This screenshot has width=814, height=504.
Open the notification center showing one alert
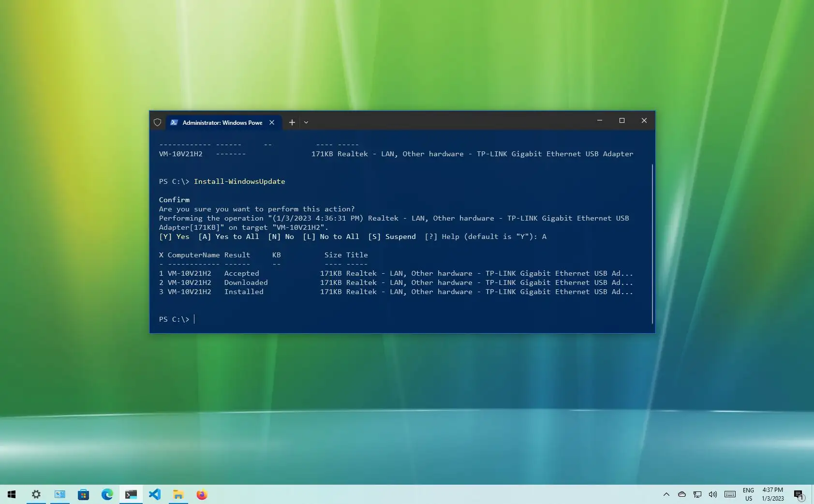pos(798,494)
